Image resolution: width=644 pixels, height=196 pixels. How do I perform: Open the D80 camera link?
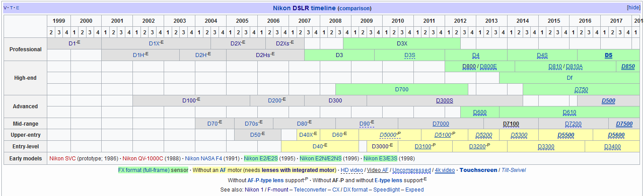pyautogui.click(x=302, y=124)
